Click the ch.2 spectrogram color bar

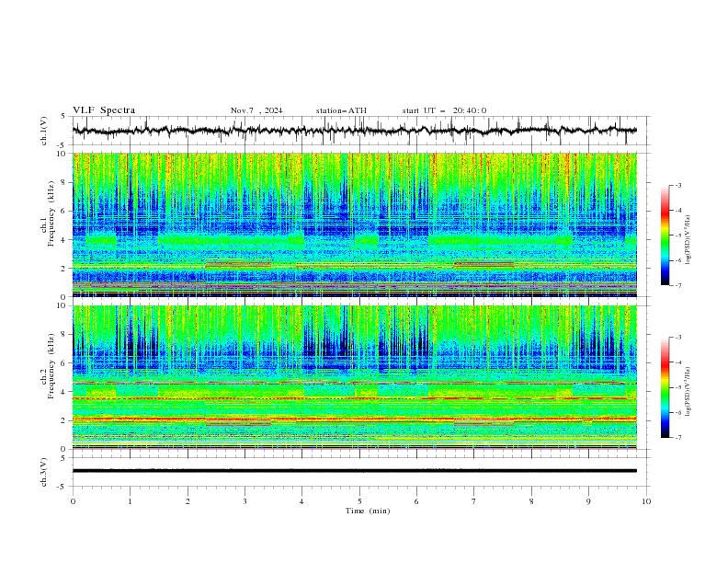pos(665,387)
